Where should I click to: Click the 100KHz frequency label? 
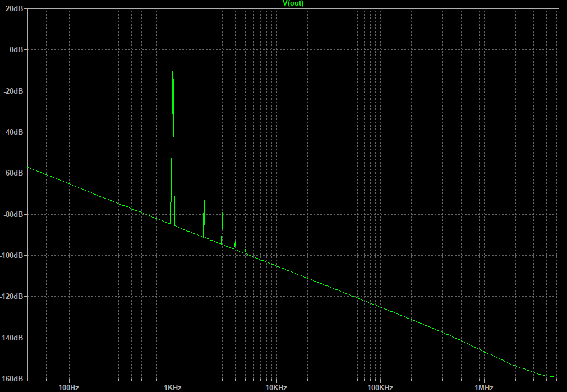tap(380, 388)
